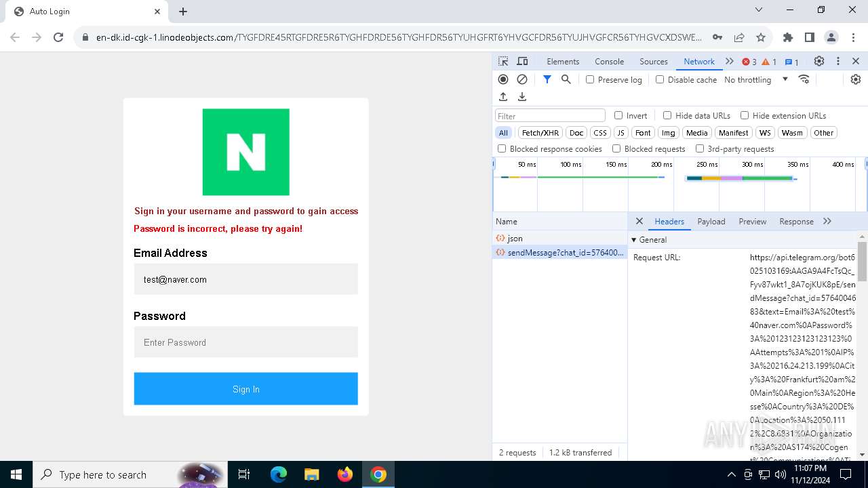Open the password manager key icon
Screen dimensions: 868x488
(x=717, y=37)
